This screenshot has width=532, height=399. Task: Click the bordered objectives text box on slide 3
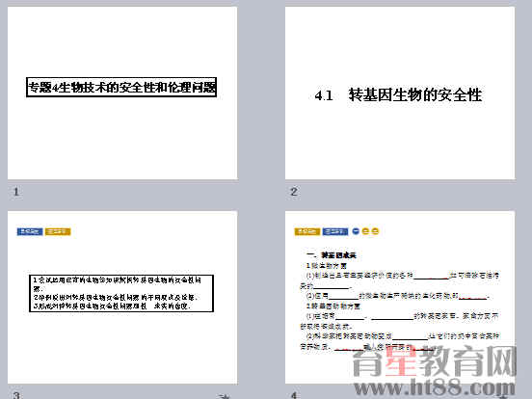click(121, 293)
